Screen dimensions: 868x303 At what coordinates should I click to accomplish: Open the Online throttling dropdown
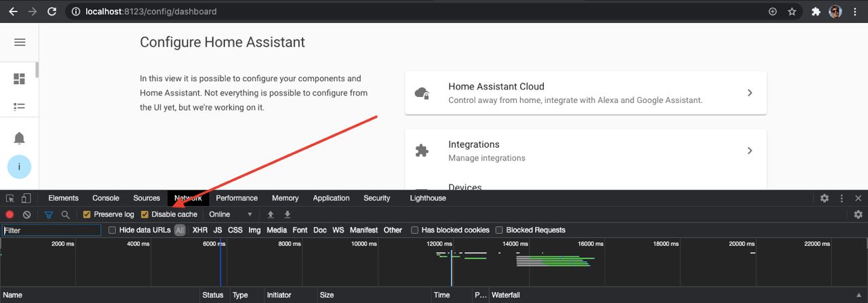(231, 214)
